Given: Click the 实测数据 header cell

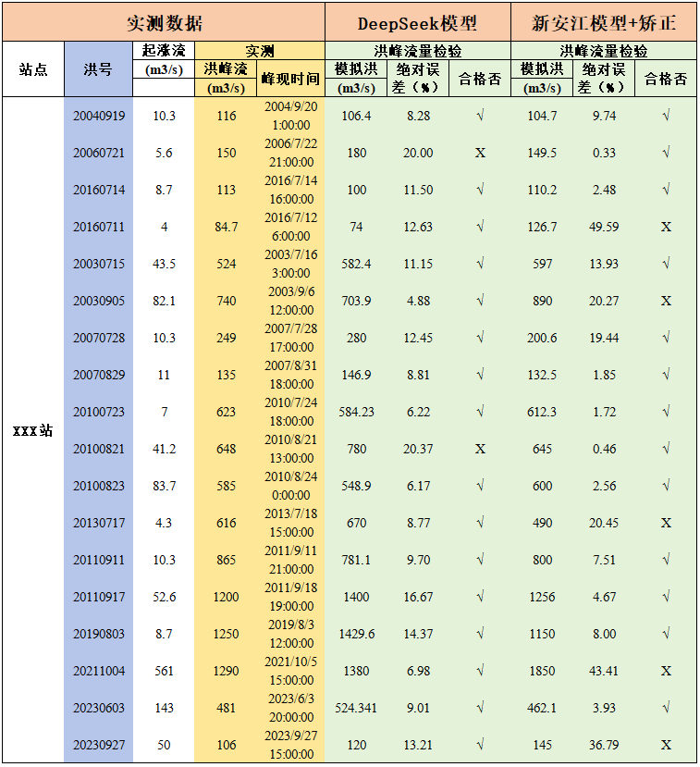Looking at the screenshot, I should click(x=164, y=22).
